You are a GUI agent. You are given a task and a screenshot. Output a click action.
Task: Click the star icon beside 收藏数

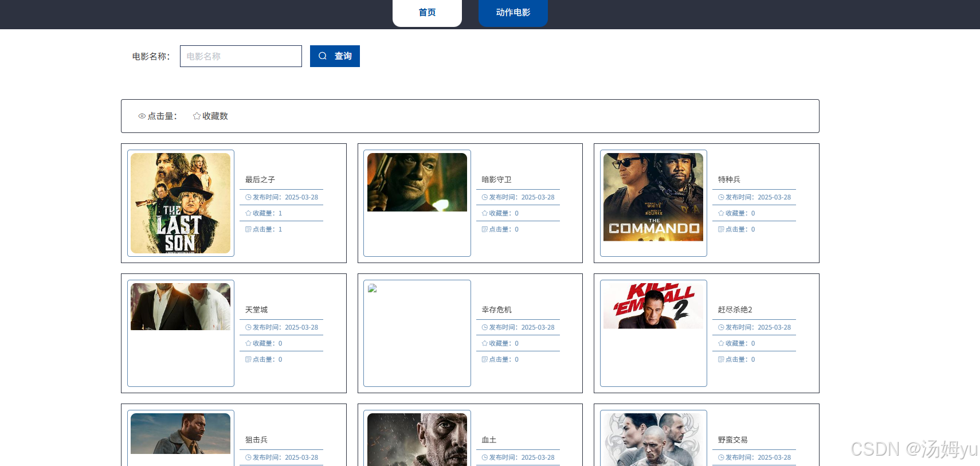point(197,116)
